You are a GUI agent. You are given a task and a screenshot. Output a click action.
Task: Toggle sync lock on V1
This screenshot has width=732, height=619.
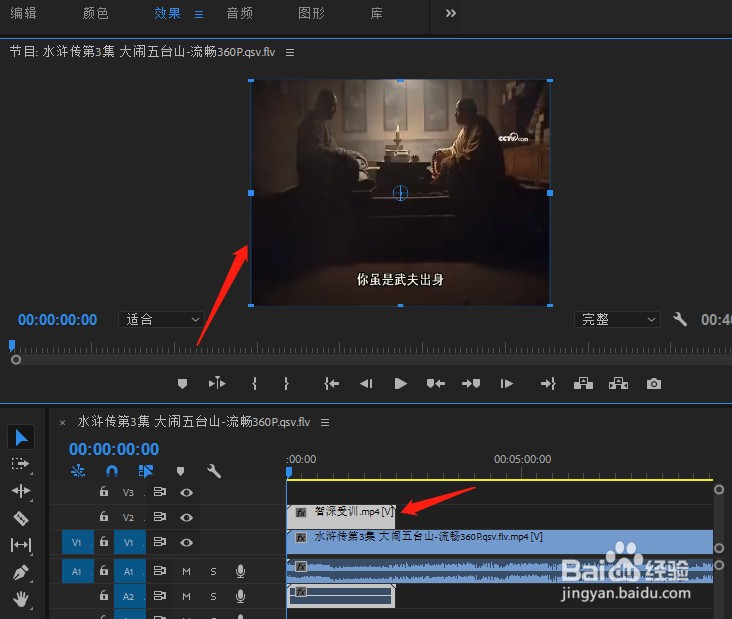coord(160,542)
